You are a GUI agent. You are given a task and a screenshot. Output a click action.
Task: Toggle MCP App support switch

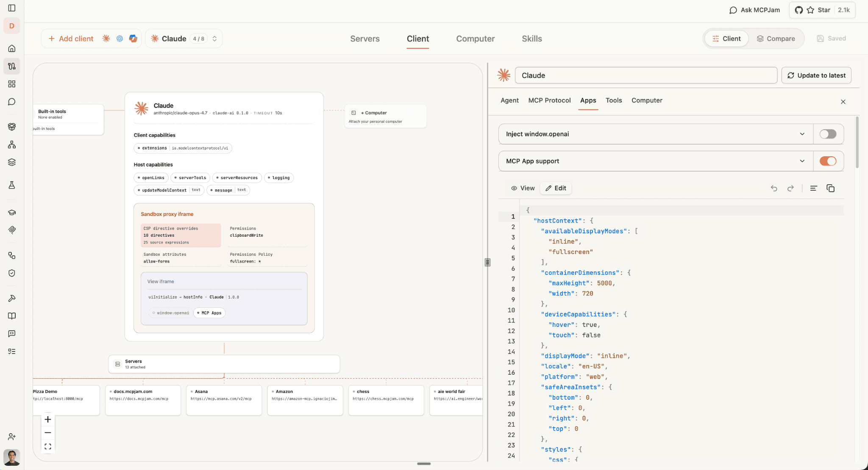coord(828,161)
